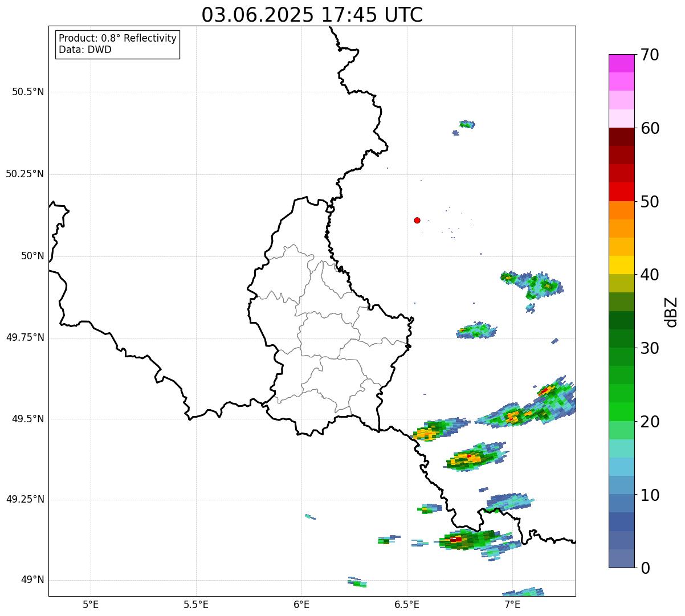Click the colorbar '50' tick label
Image resolution: width=685 pixels, height=616 pixels.
650,202
